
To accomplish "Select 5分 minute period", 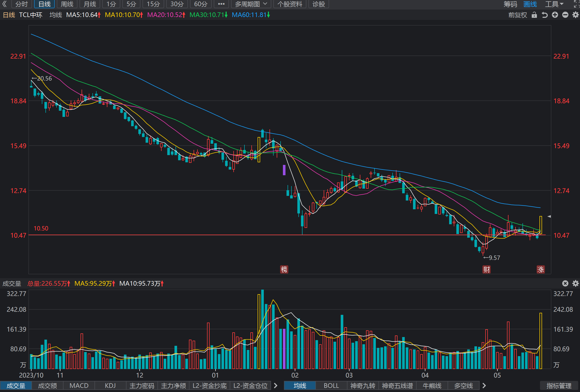I will 131,4.
